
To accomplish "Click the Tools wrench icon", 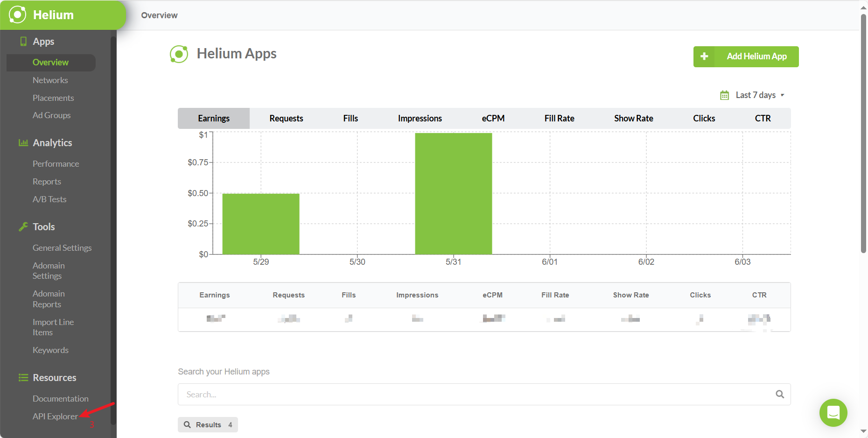I will (23, 226).
